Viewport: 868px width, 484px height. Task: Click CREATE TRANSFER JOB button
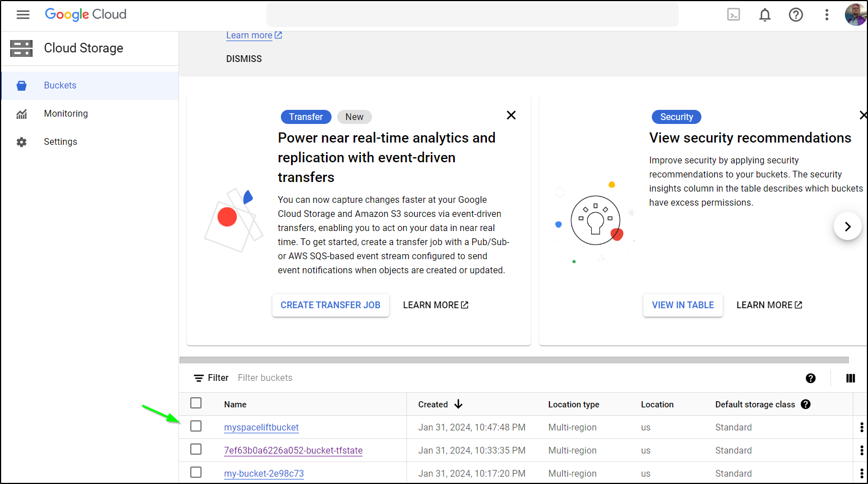(x=330, y=305)
